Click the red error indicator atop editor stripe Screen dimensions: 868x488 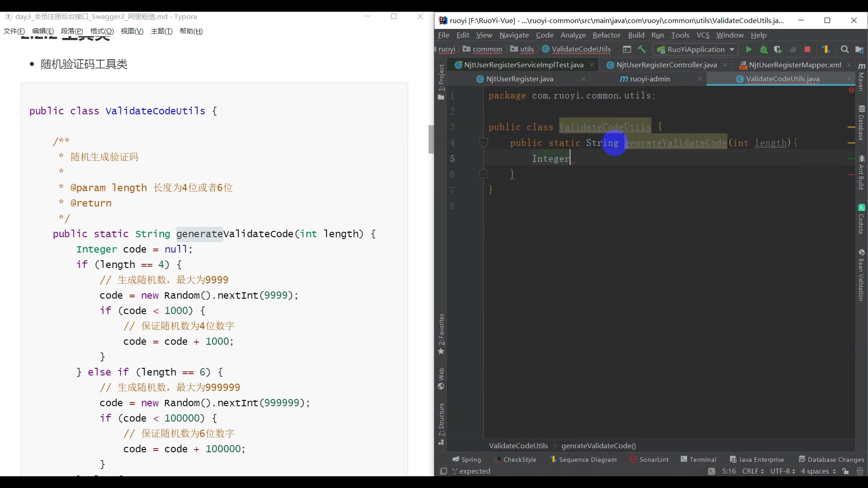pyautogui.click(x=851, y=90)
